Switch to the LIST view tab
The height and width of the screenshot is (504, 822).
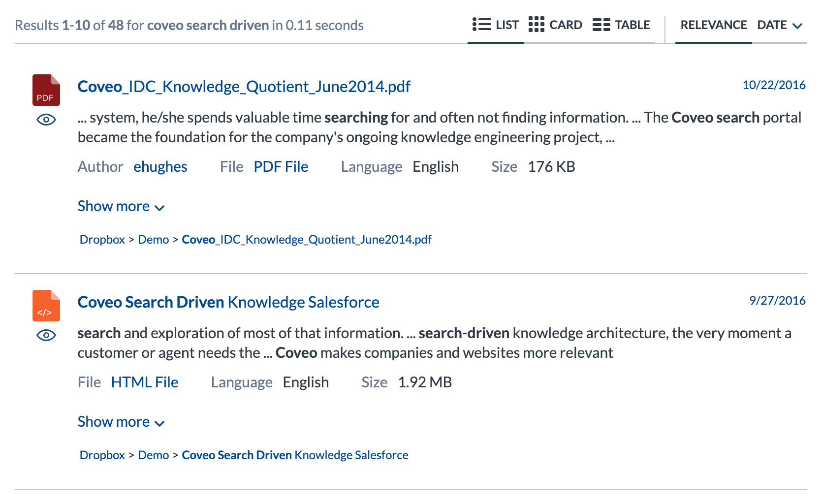[495, 25]
